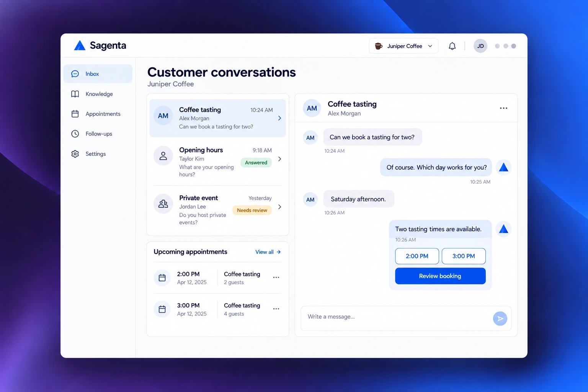The width and height of the screenshot is (588, 392).
Task: Click calendar icon of 3:00 PM appointment
Action: [162, 309]
